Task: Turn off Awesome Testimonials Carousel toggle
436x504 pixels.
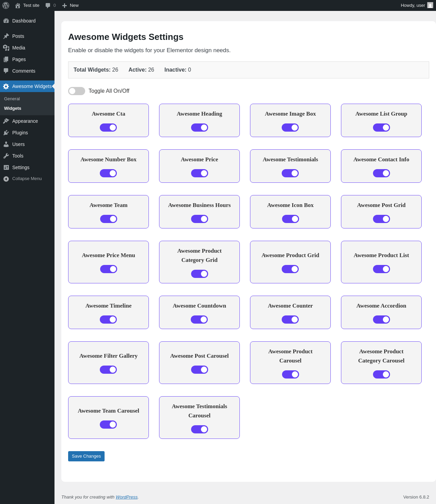Action: pyautogui.click(x=200, y=429)
